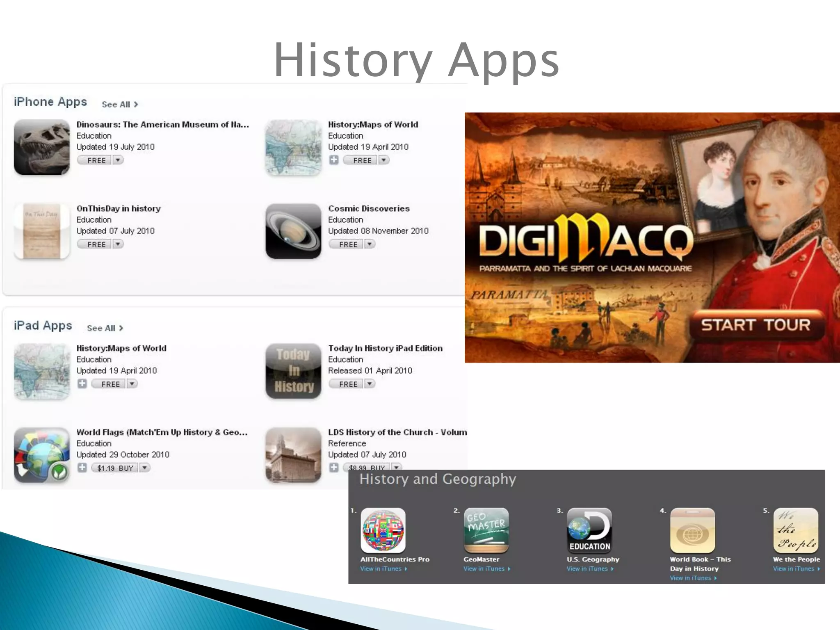Select the 'Reference' category under LDS History

coord(347,443)
